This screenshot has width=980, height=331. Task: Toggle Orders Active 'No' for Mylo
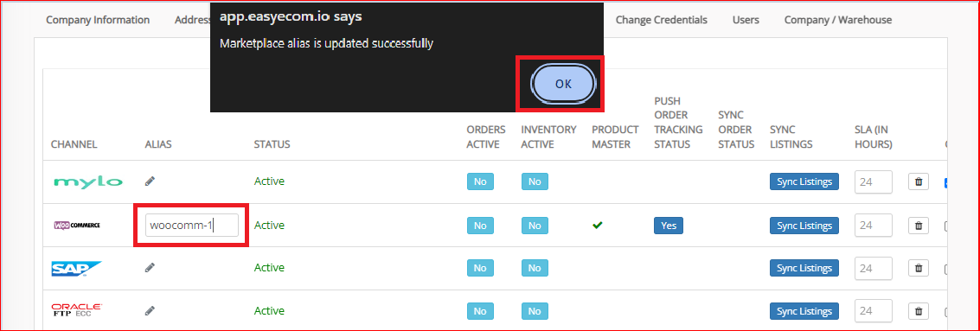[x=480, y=181]
